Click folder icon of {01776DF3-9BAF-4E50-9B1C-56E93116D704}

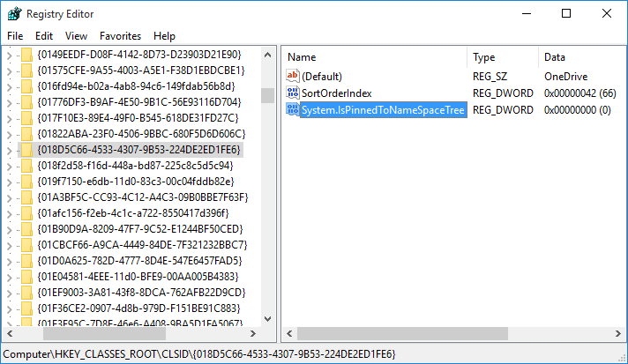click(26, 102)
